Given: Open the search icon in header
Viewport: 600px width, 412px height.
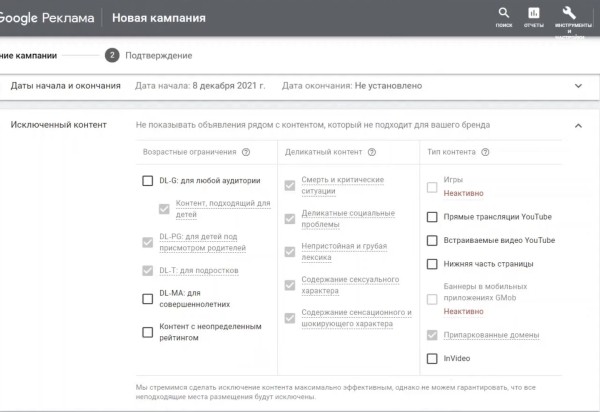Looking at the screenshot, I should pyautogui.click(x=503, y=13).
